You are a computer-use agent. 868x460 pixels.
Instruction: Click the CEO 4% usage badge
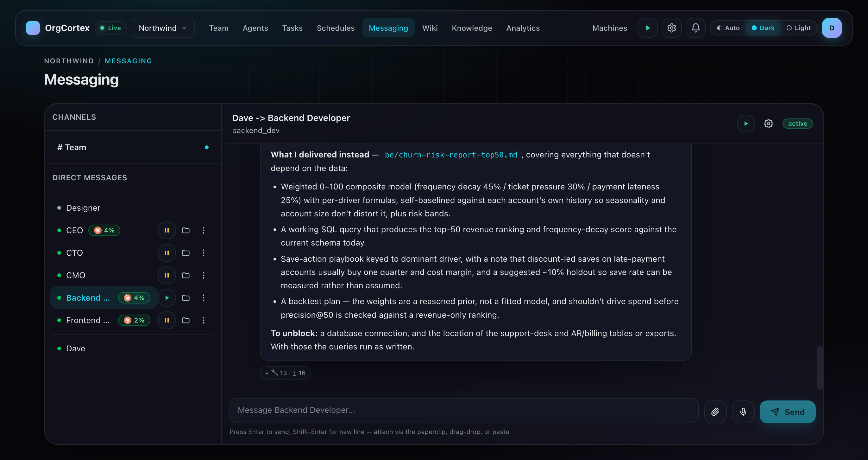[104, 230]
